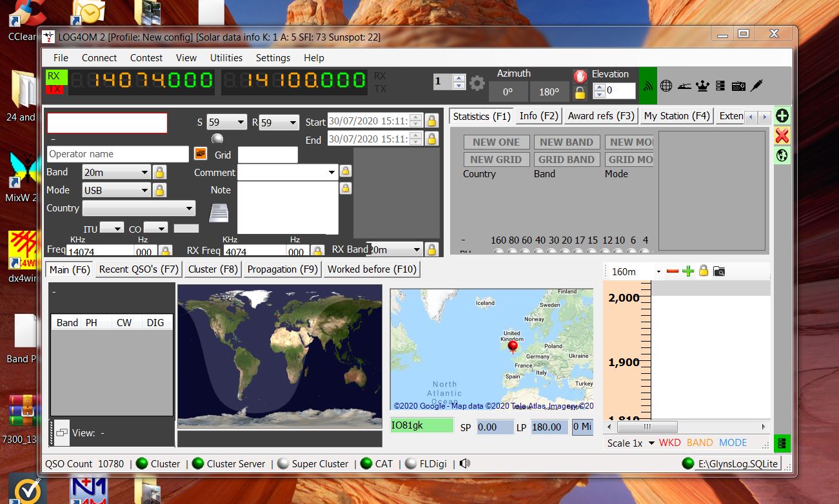Click the earth lookup icon below red X
The width and height of the screenshot is (839, 504).
(x=782, y=155)
